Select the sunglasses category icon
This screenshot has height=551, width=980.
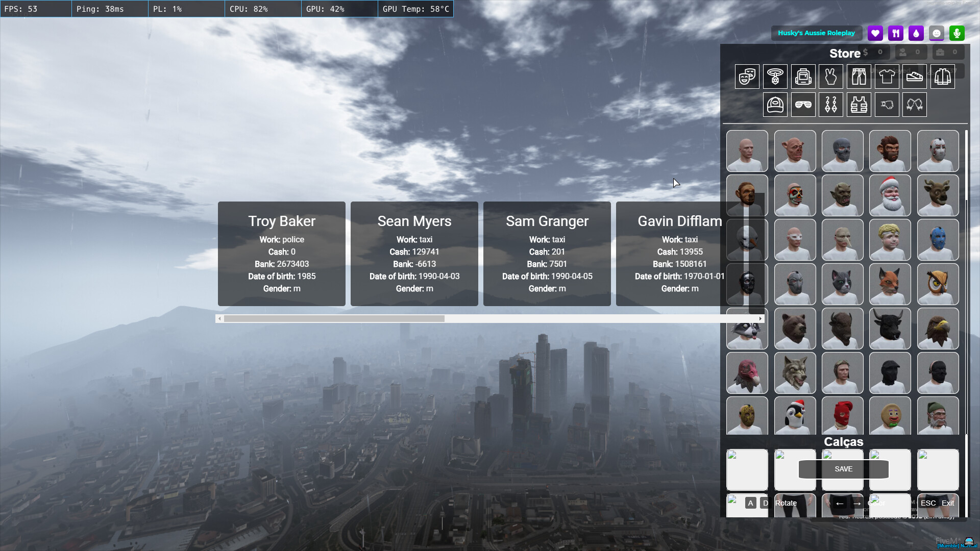(803, 105)
